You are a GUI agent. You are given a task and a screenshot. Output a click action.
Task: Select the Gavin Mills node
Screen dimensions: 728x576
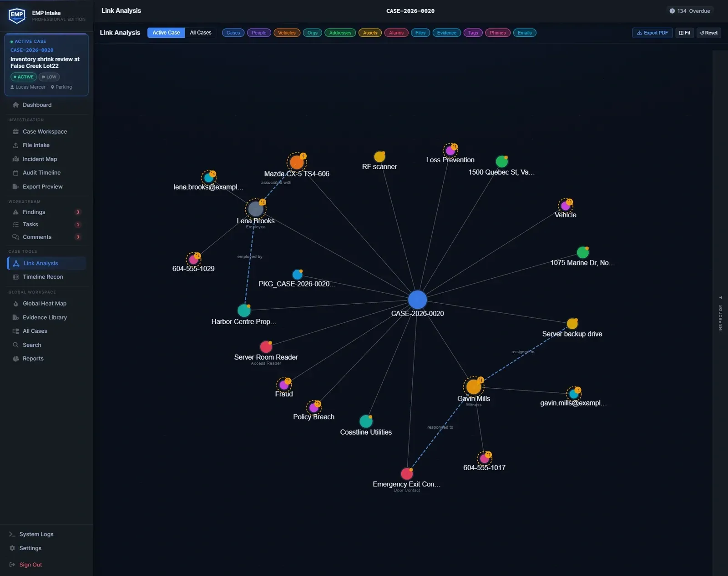point(474,386)
